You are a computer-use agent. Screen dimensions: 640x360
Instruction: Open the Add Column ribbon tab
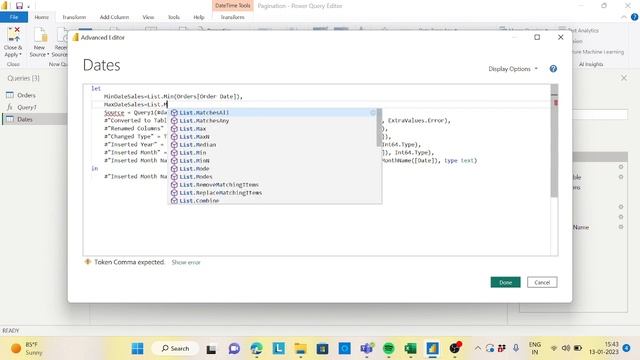[x=114, y=17]
